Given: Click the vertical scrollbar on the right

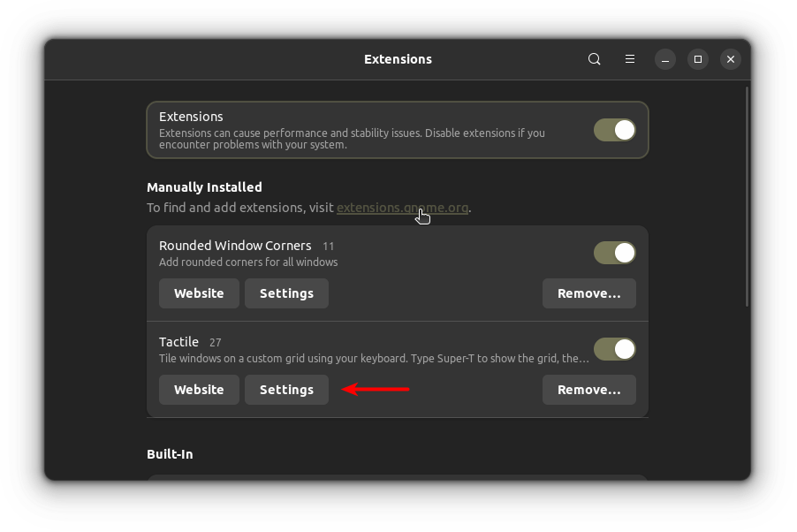Looking at the screenshot, I should tap(747, 197).
